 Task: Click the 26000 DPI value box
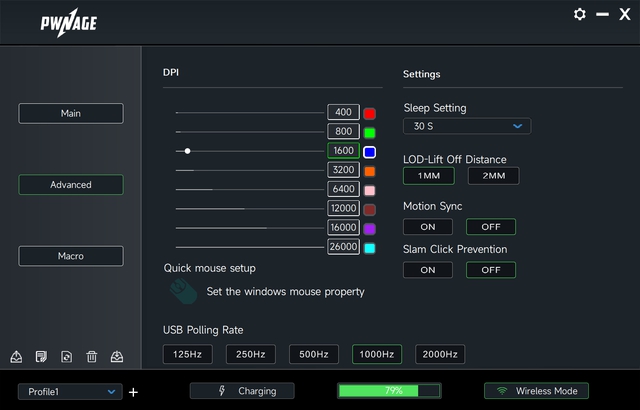pyautogui.click(x=343, y=246)
